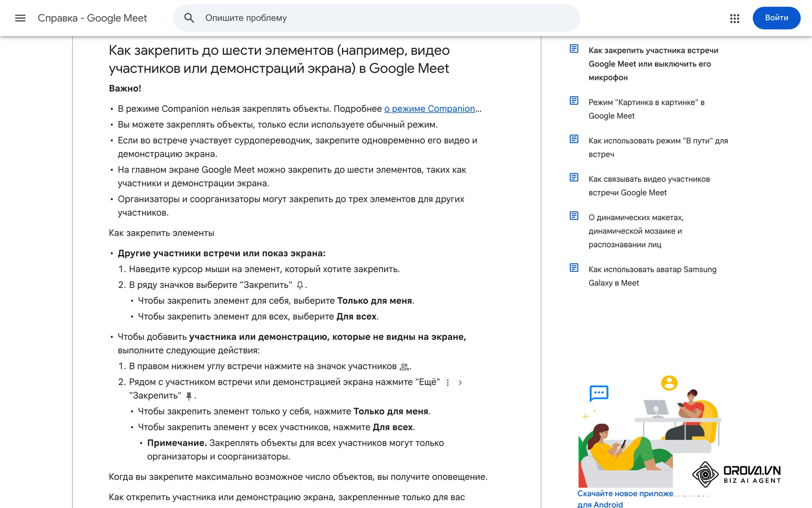Open "Как закрепить участника встречи Google Meet" article
The image size is (812, 508).
click(654, 64)
